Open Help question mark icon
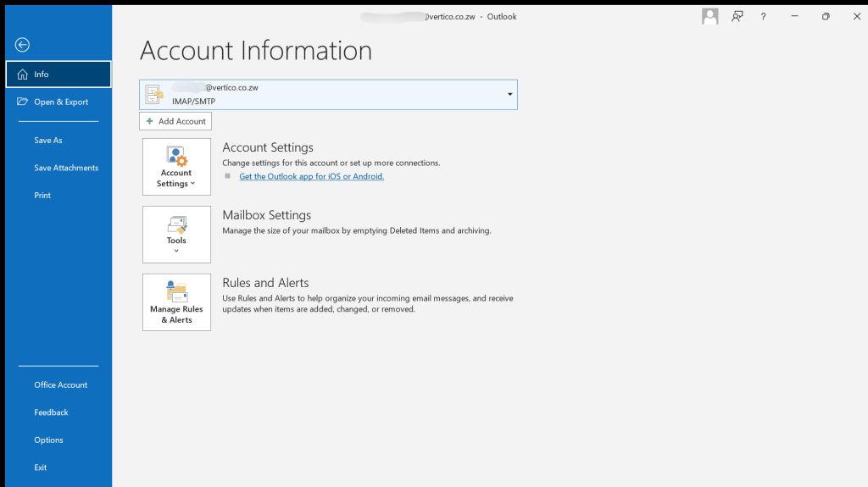This screenshot has width=868, height=487. tap(764, 16)
